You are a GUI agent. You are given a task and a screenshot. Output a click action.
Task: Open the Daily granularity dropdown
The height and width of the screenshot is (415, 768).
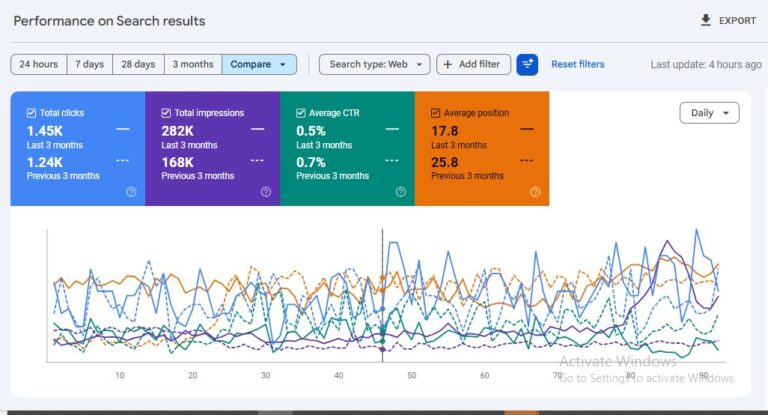tap(709, 113)
